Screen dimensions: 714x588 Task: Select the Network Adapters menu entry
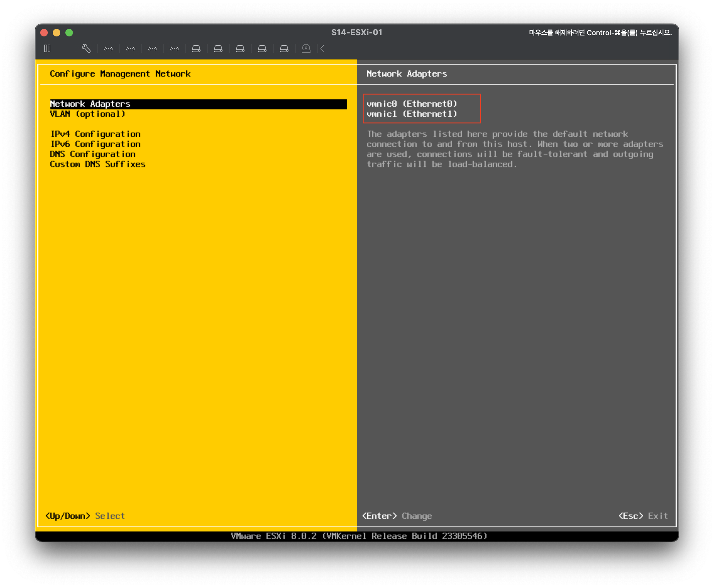click(x=90, y=104)
